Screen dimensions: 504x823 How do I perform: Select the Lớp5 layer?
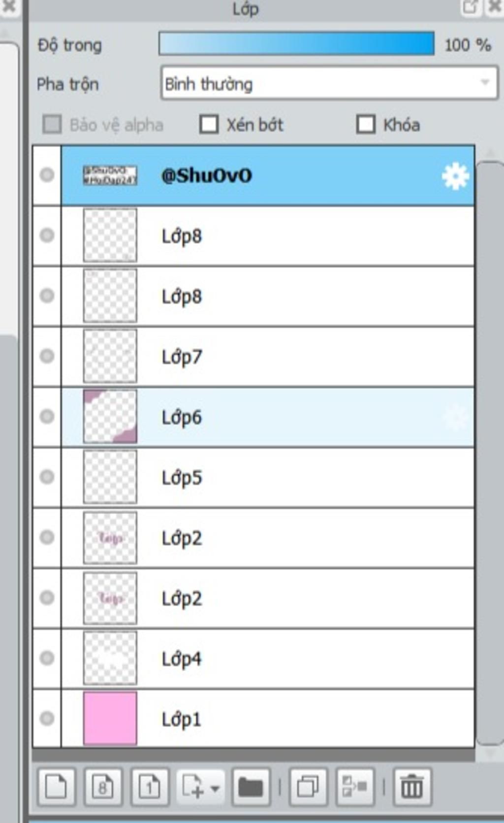pos(268,477)
